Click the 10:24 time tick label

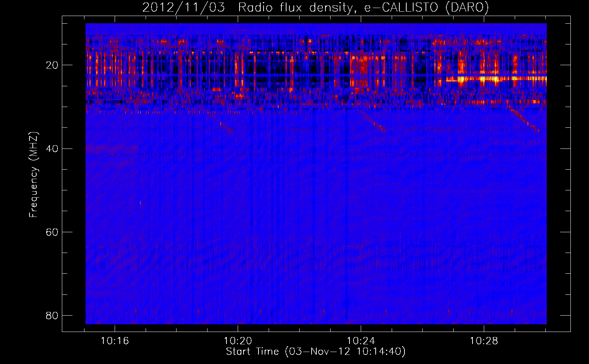click(x=361, y=341)
